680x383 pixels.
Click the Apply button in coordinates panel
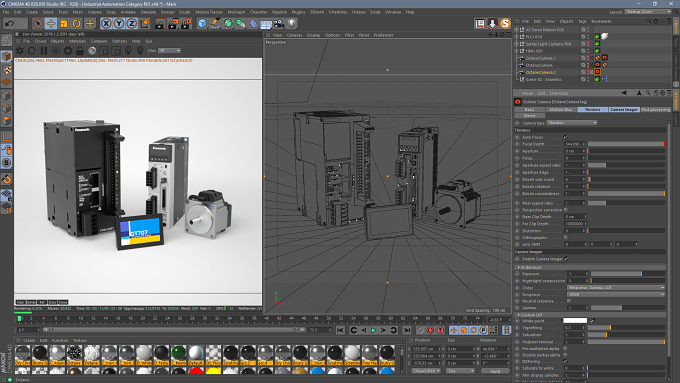coord(495,371)
